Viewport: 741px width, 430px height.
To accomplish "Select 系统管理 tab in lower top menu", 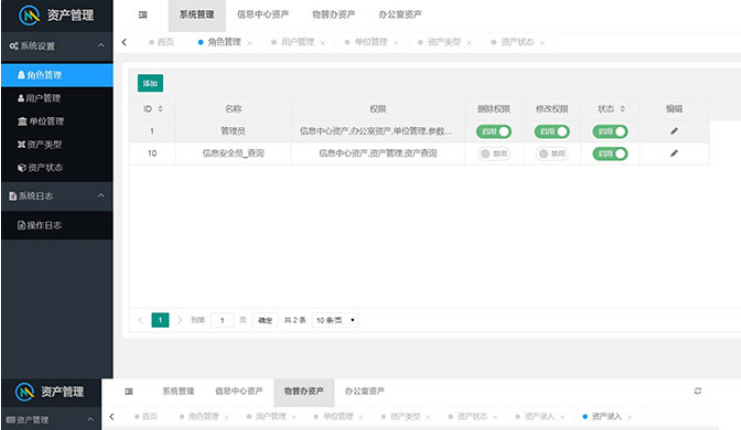I will [178, 391].
